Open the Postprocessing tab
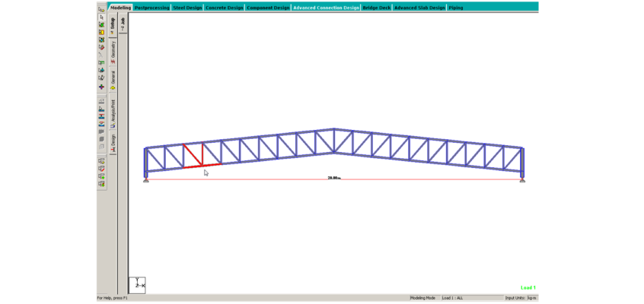 pyautogui.click(x=151, y=8)
